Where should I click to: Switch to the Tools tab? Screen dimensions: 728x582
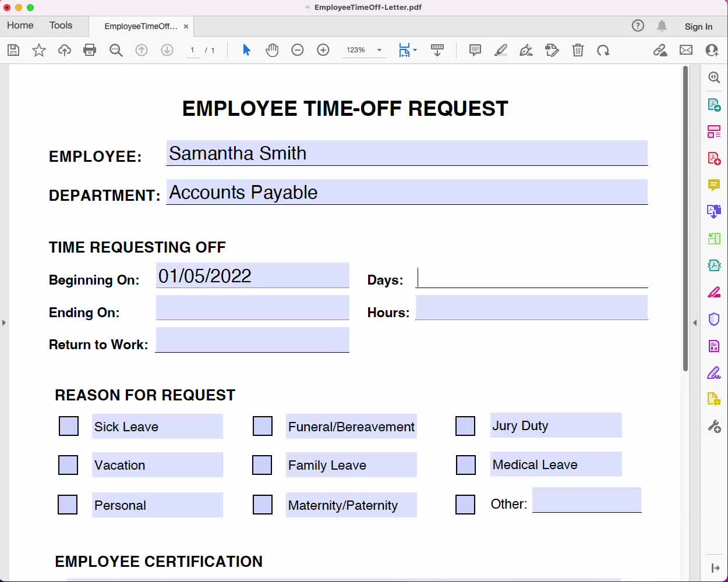tap(61, 25)
